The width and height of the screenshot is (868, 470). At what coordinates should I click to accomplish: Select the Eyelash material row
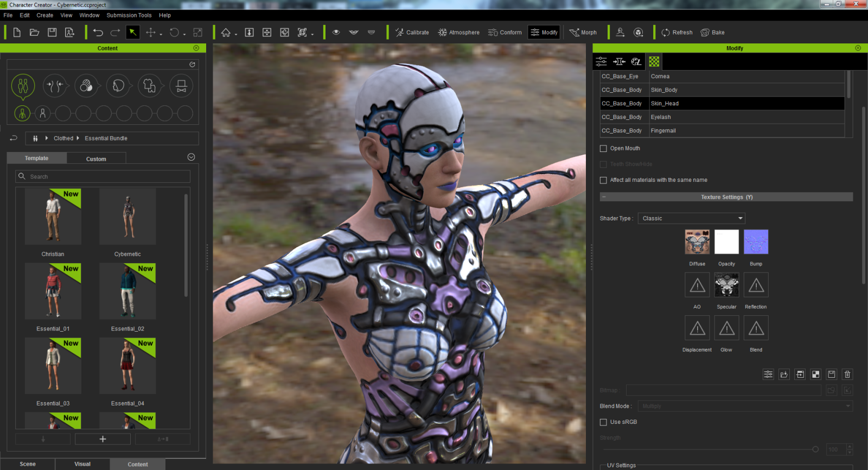[x=722, y=117]
